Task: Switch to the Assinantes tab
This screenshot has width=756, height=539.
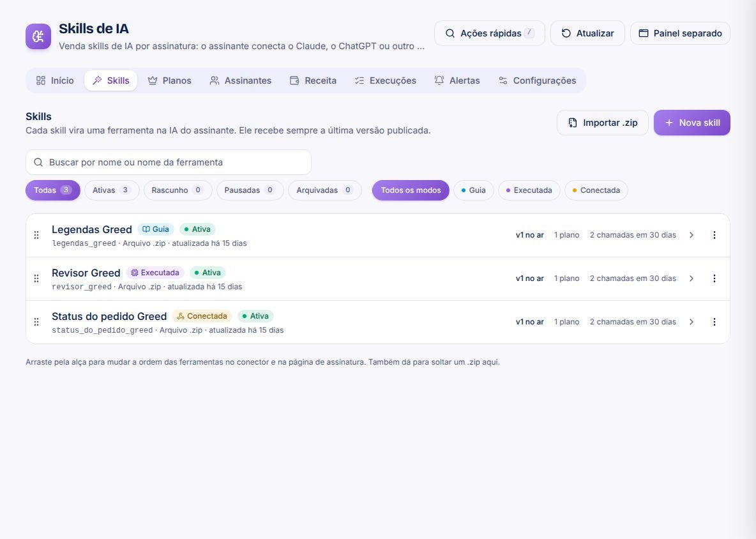Action: [x=240, y=80]
